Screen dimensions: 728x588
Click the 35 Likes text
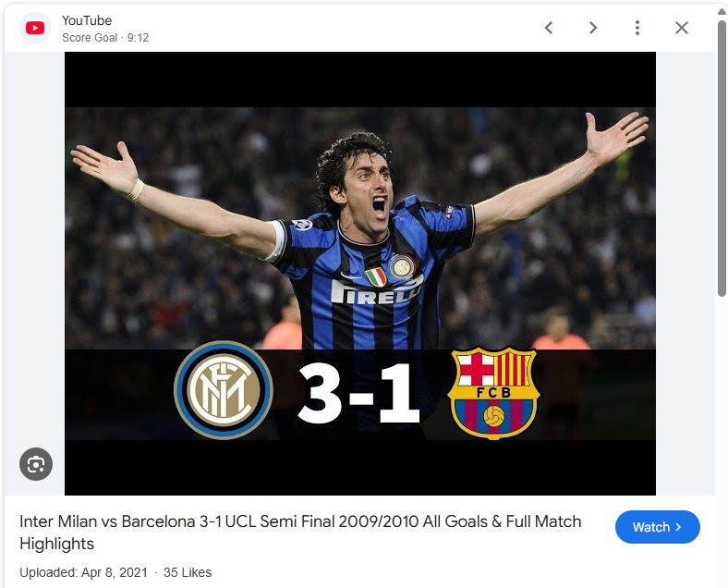coord(188,572)
